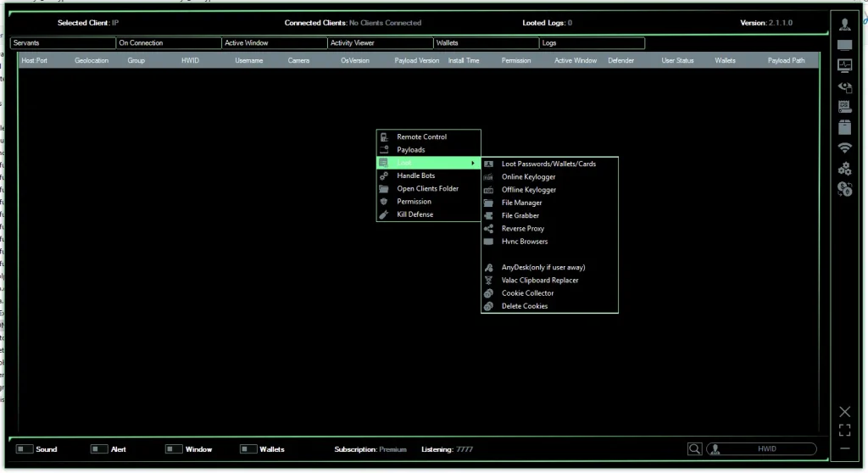This screenshot has height=473, width=868.
Task: Open the monitor with pulse line sidebar icon
Action: (x=844, y=65)
